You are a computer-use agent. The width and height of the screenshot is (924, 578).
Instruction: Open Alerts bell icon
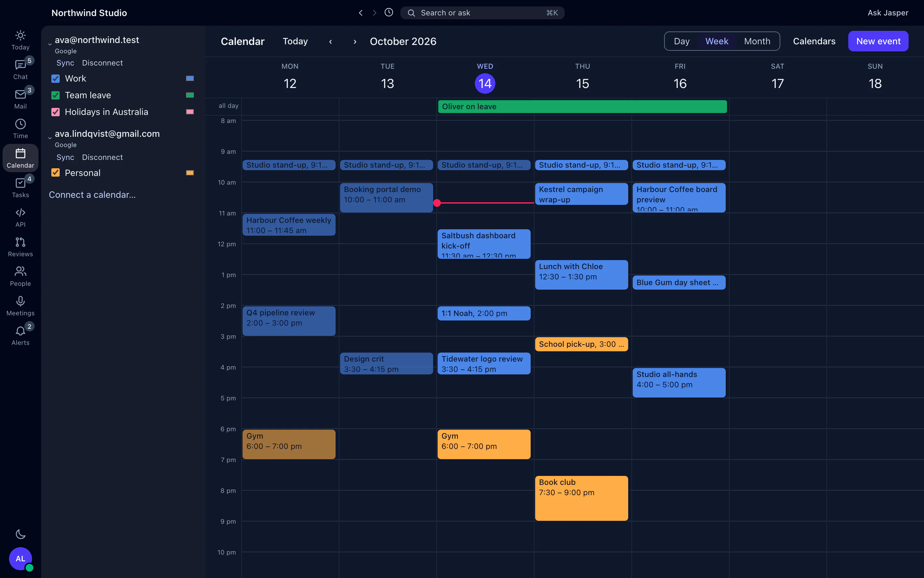[x=20, y=335]
